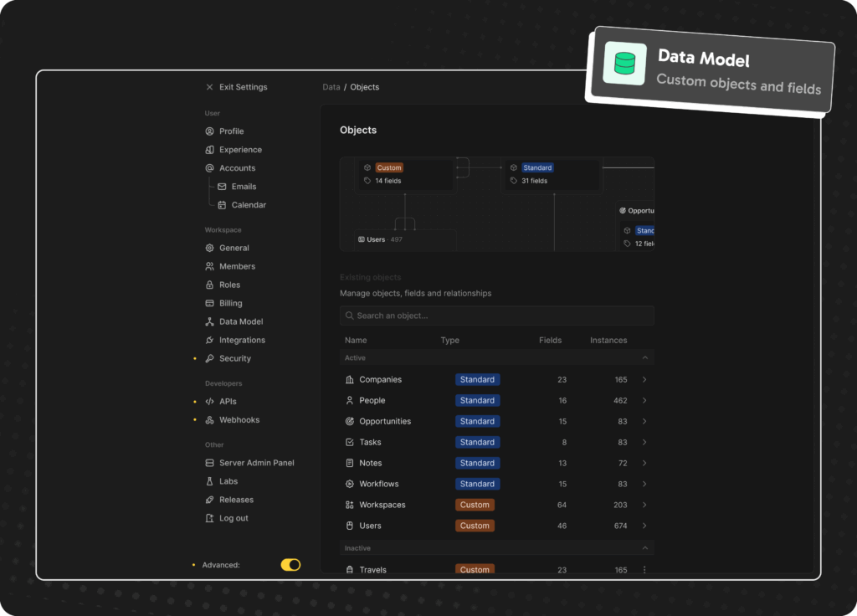Click the Users node in diagram
The width and height of the screenshot is (857, 616).
(x=376, y=239)
